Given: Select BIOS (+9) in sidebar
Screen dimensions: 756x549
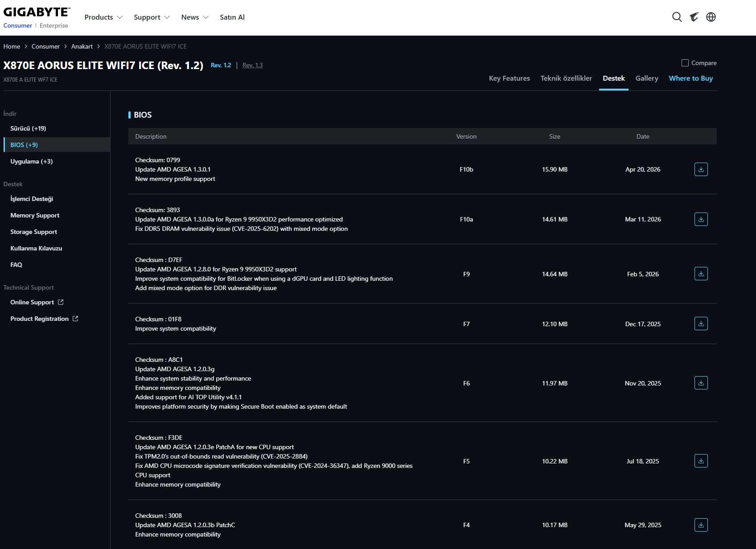Looking at the screenshot, I should tap(57, 145).
